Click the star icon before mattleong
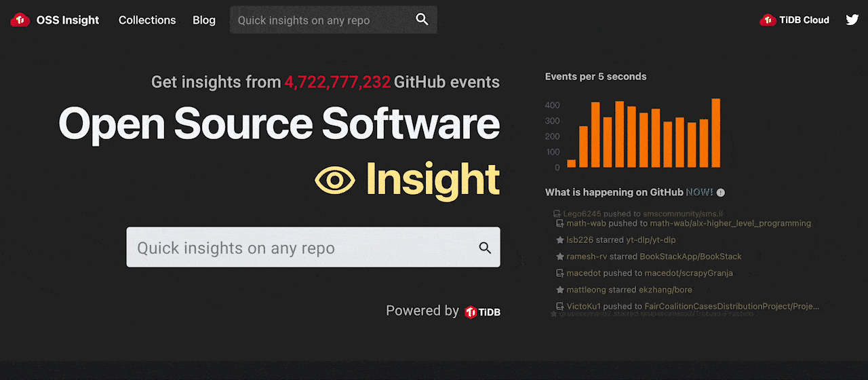Viewport: 868px width, 380px height. (x=560, y=290)
